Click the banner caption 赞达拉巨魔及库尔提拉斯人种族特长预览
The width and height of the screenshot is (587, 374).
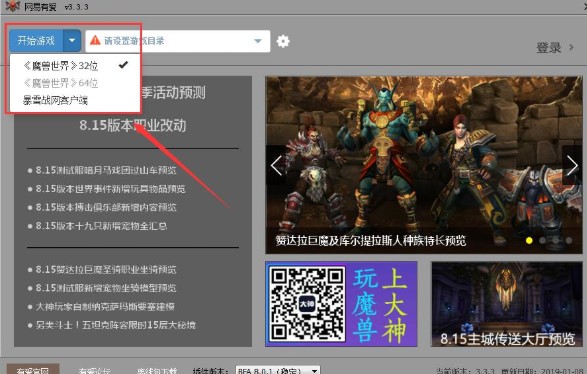point(371,240)
